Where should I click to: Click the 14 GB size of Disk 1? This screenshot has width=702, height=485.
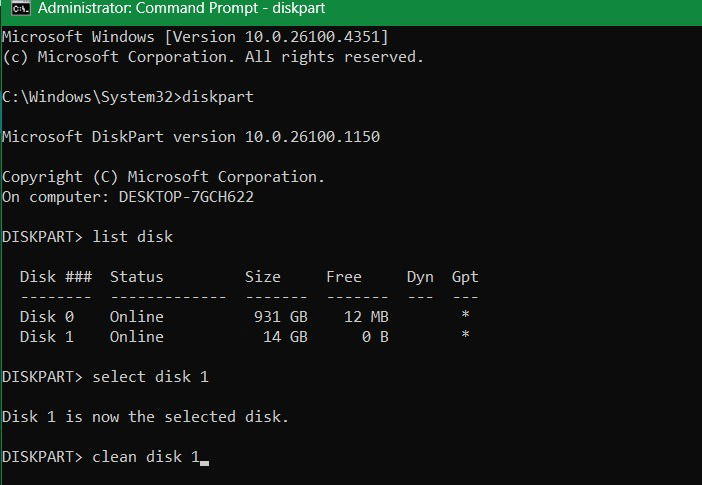pyautogui.click(x=284, y=337)
